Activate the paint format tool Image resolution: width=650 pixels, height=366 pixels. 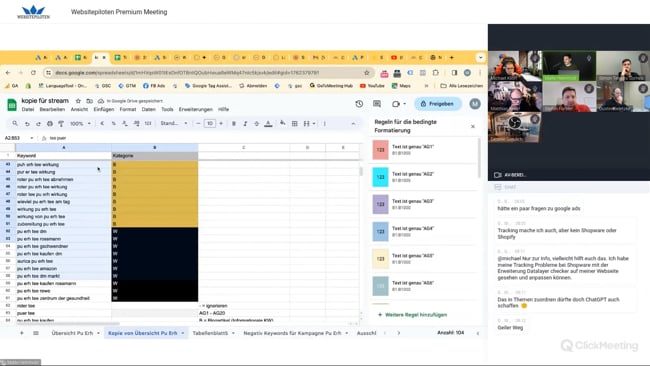(x=61, y=124)
